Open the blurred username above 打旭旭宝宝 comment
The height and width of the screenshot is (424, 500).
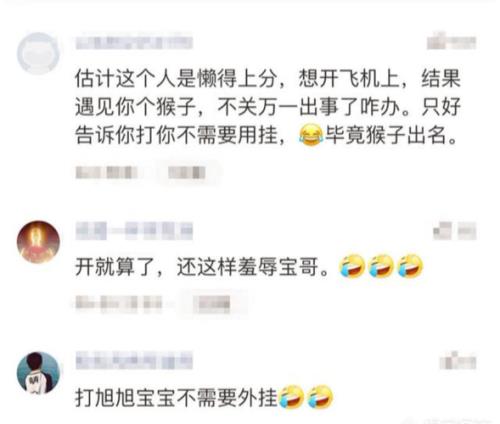(x=134, y=361)
